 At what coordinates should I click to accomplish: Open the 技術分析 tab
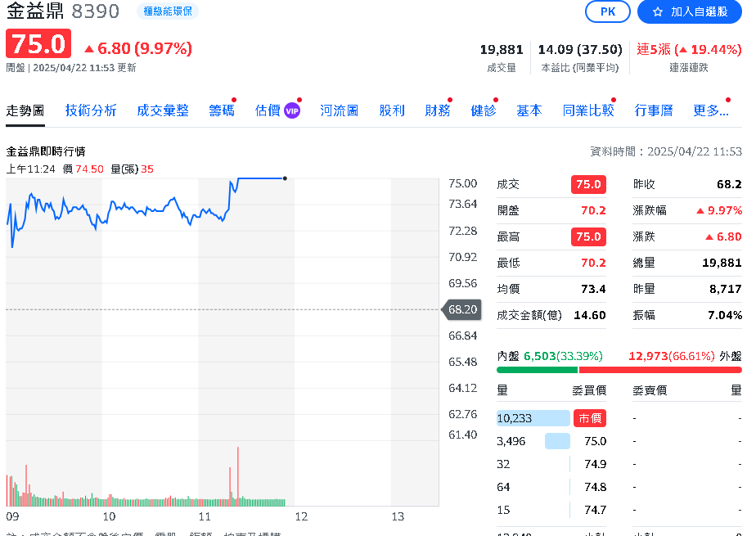coord(91,110)
